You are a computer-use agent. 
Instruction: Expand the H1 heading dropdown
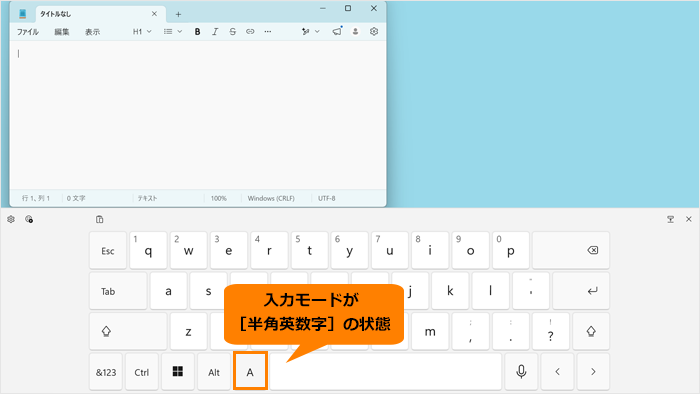142,32
